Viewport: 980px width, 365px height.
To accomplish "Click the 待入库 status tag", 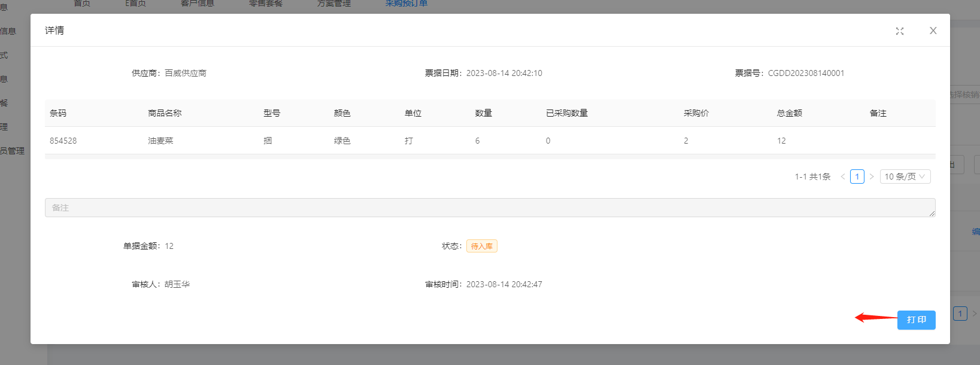I will tap(481, 246).
